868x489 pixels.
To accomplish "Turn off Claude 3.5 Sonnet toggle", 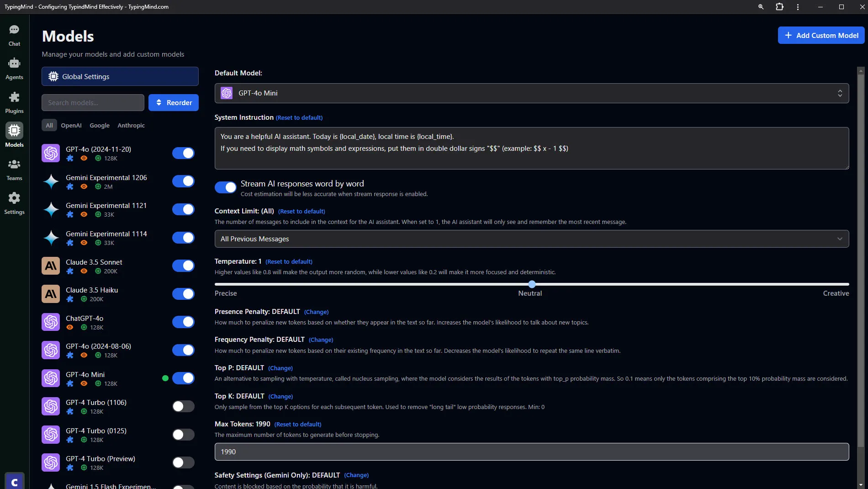I will click(183, 266).
